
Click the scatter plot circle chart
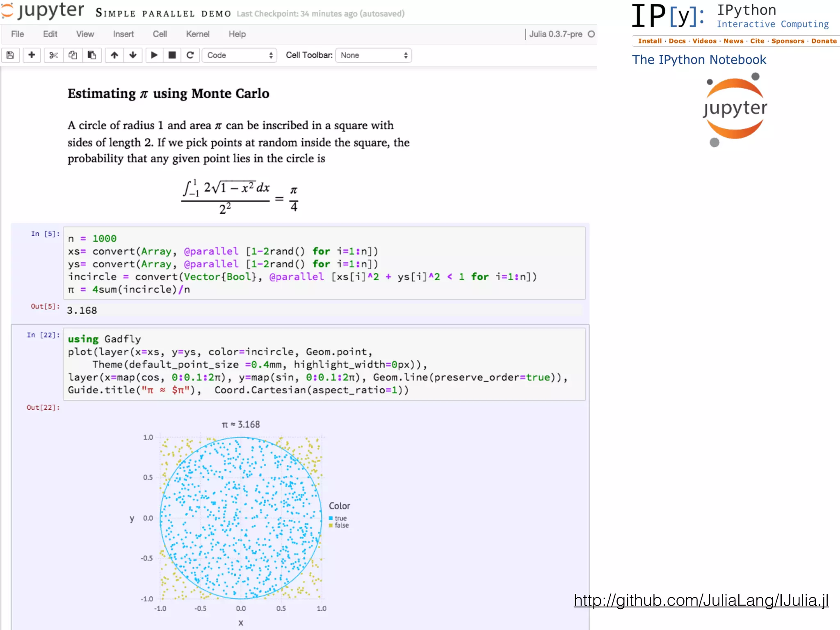point(241,518)
